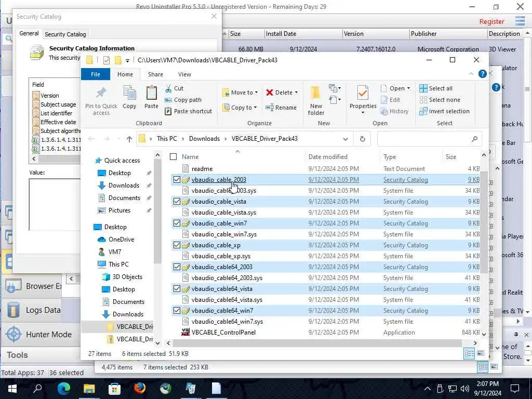The height and width of the screenshot is (399, 532).
Task: Uncheck vbaudio_cable64_2003 catalog checkbox
Action: coord(177,267)
